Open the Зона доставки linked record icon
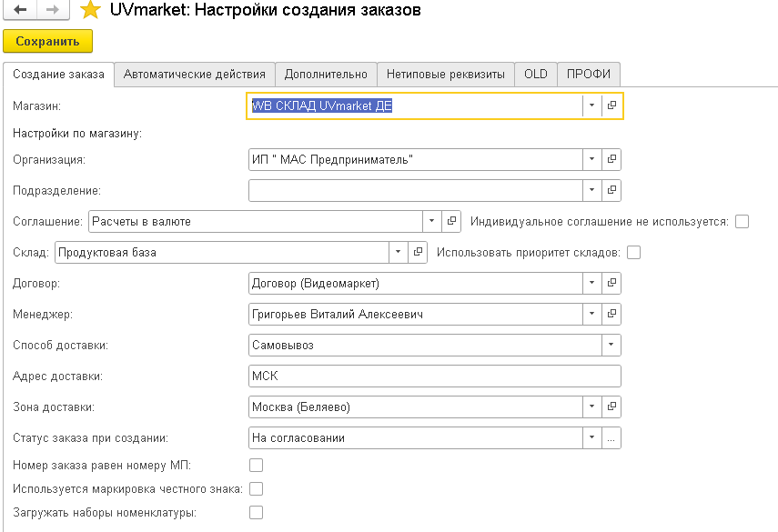778x532 pixels. coord(611,407)
